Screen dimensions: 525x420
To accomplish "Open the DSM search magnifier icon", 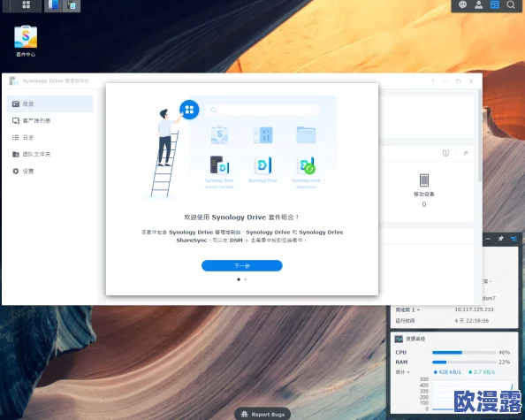I will point(511,4).
